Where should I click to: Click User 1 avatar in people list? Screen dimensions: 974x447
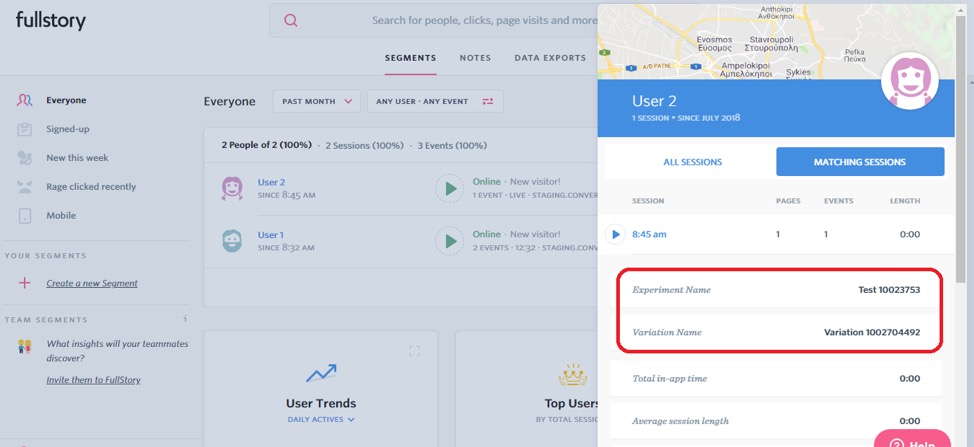point(232,241)
